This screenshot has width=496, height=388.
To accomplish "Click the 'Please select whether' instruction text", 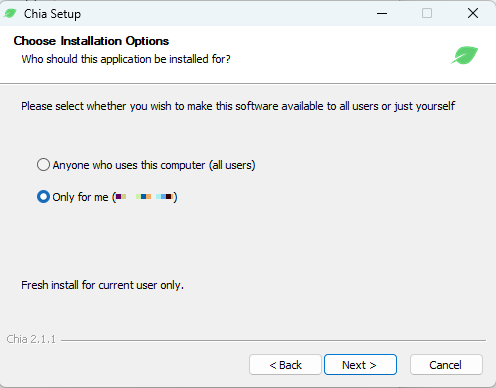I will 238,106.
